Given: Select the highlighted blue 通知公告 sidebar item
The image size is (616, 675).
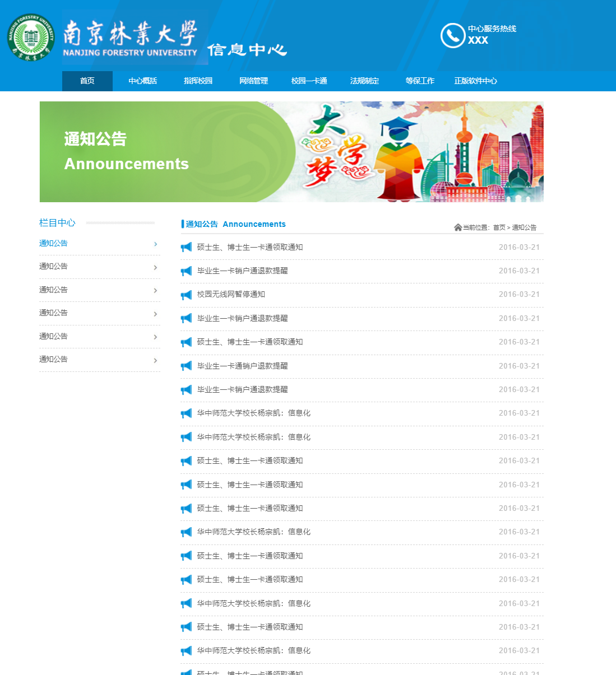Looking at the screenshot, I should (53, 243).
